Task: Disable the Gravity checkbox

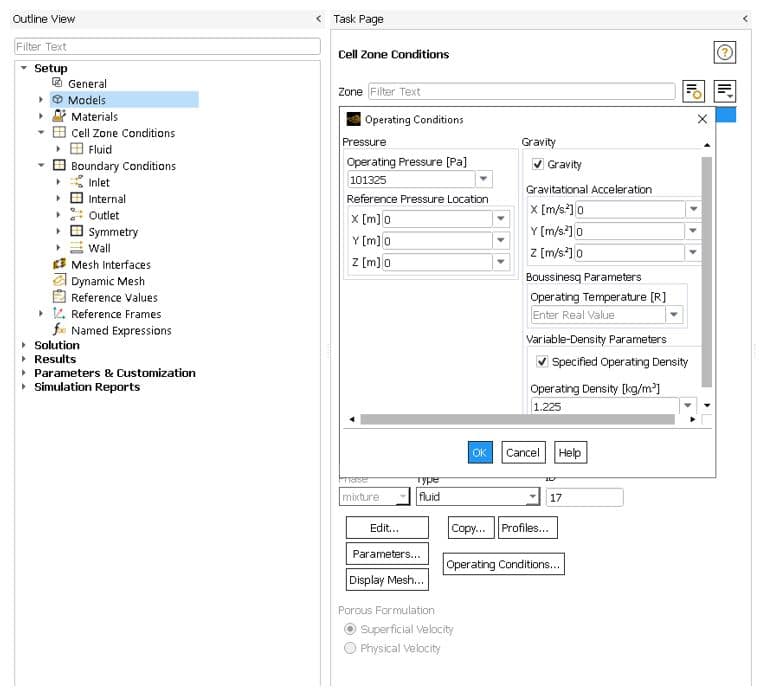Action: 538,164
